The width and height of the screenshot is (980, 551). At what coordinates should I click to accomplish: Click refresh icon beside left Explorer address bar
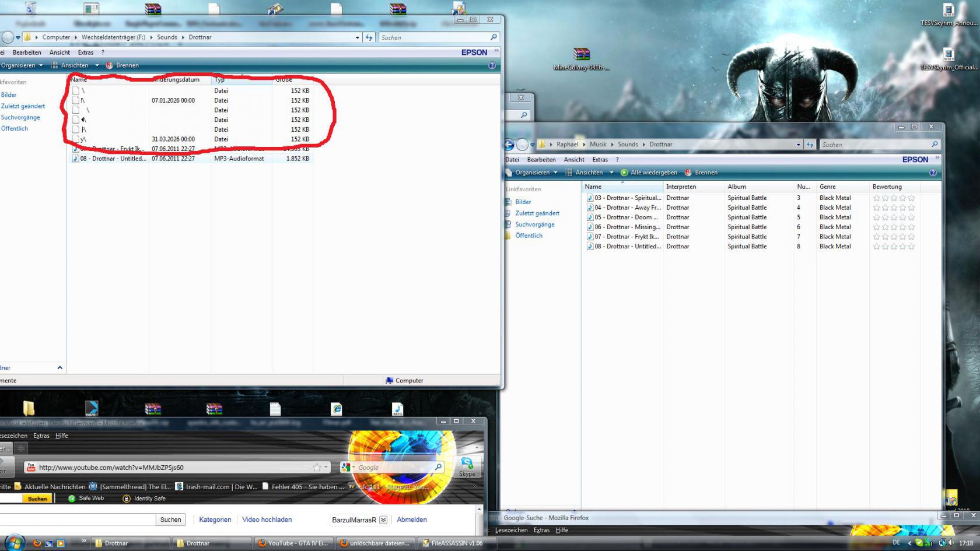point(369,37)
